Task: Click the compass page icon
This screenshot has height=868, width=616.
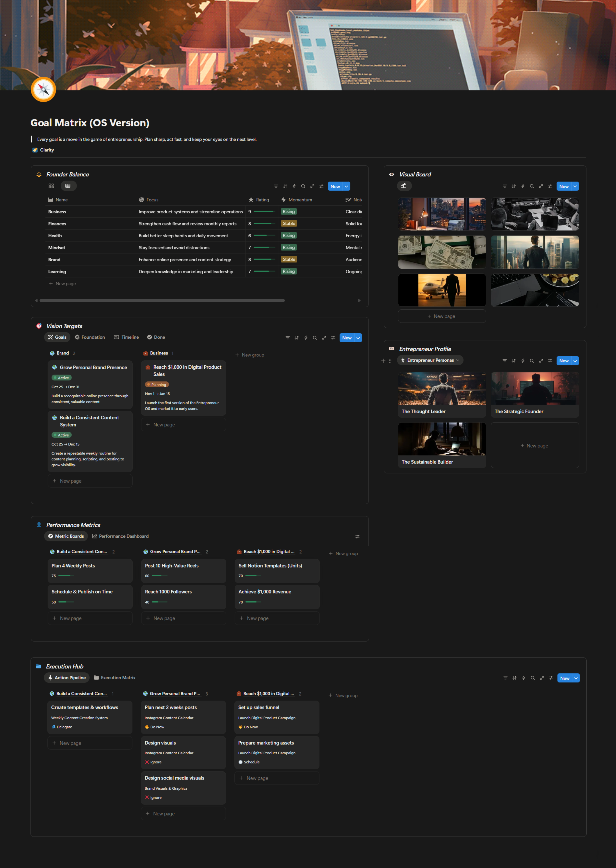Action: [x=43, y=89]
